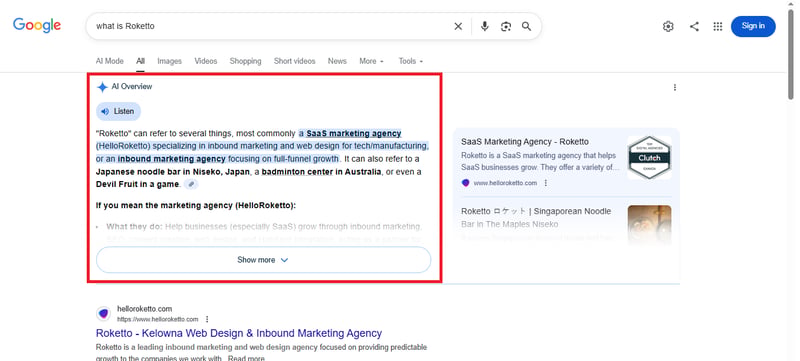Open three-dot menu next to www.helloroketto.com source

(545, 183)
